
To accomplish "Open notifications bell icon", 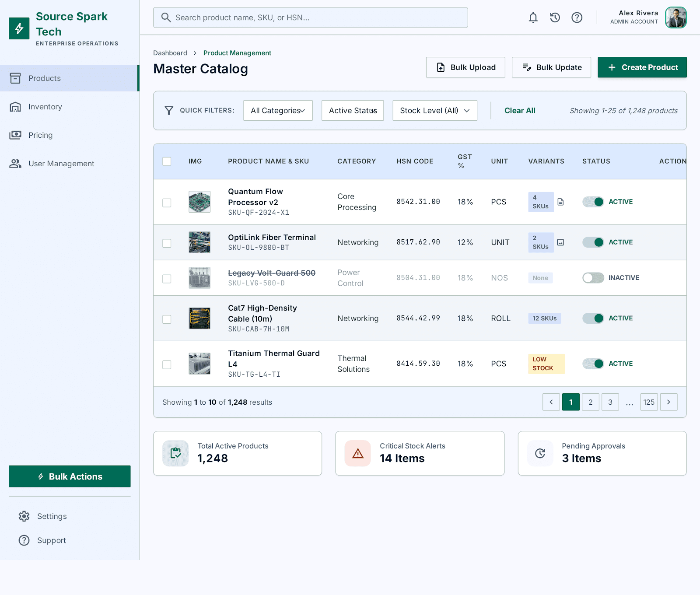I will pos(533,17).
